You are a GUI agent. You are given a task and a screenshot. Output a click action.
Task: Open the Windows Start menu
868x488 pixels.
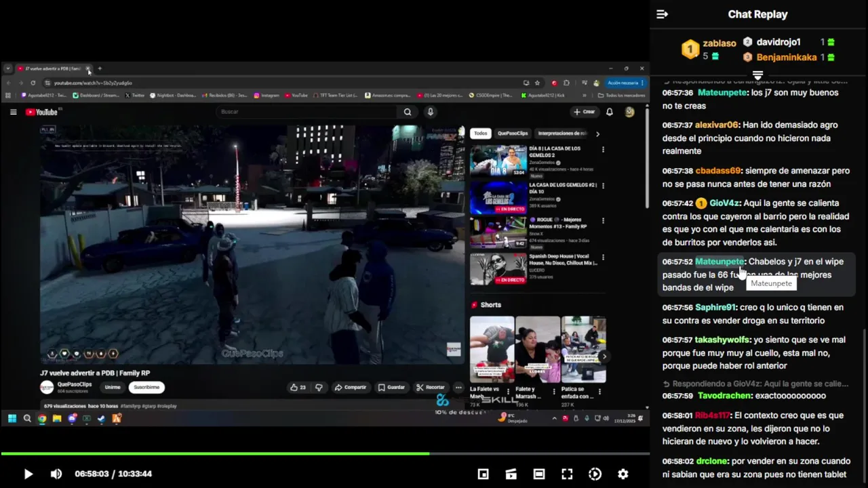click(12, 419)
